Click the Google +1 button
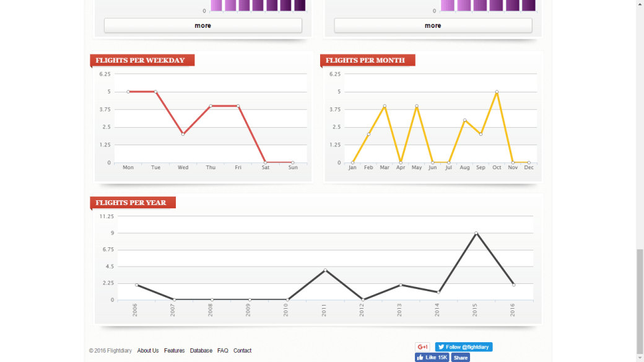Screen dimensions: 644x362 [422, 347]
